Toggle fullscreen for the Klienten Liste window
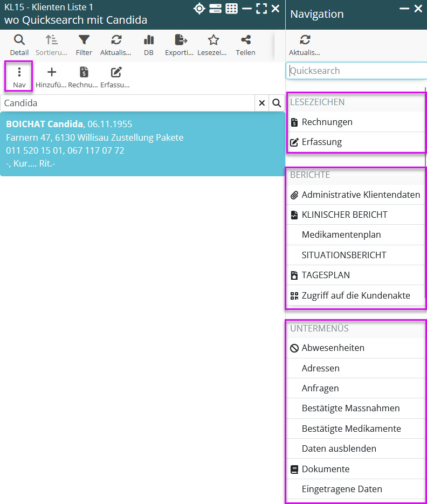 pos(261,9)
